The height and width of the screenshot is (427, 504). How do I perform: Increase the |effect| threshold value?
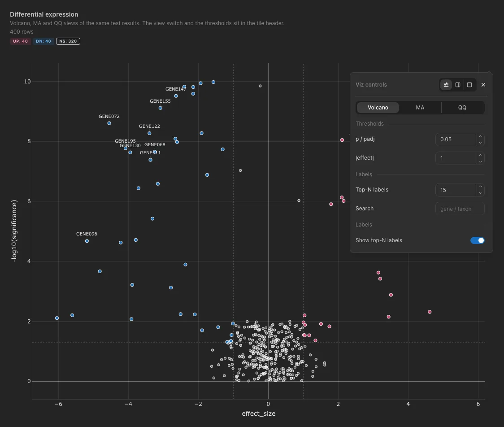click(x=481, y=155)
